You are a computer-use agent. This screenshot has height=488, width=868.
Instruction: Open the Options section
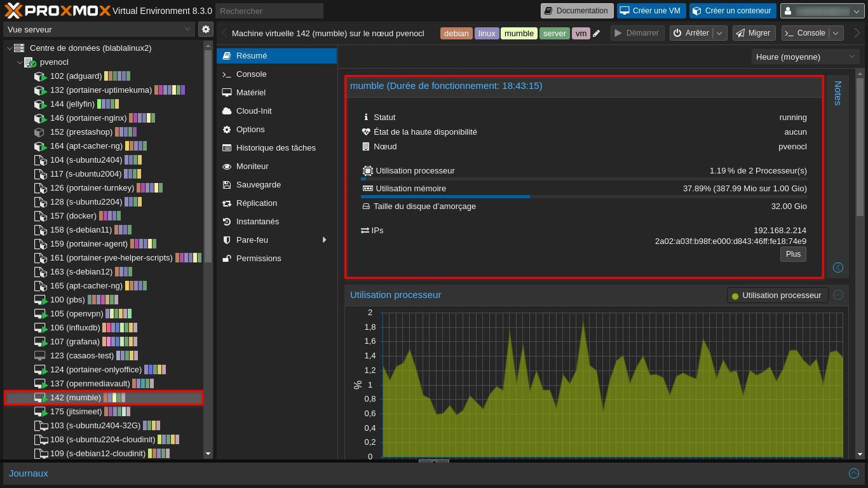(276, 130)
